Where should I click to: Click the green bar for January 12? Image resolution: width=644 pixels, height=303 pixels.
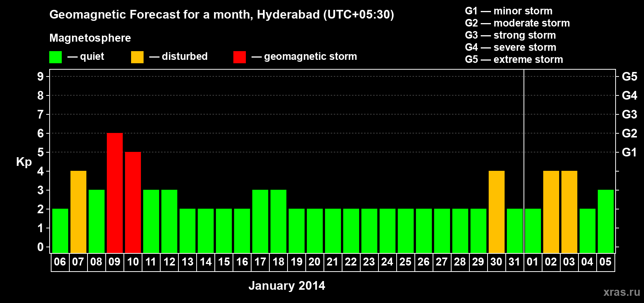coord(169,221)
